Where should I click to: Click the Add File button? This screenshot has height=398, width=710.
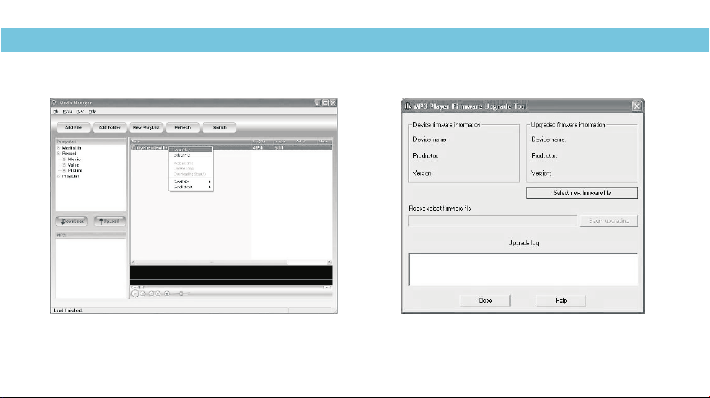point(74,127)
